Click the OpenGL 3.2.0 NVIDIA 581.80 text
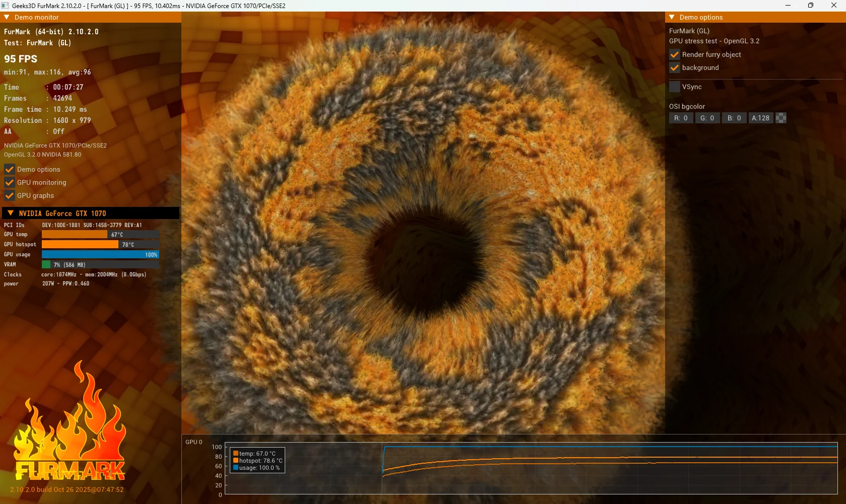 tap(42, 155)
